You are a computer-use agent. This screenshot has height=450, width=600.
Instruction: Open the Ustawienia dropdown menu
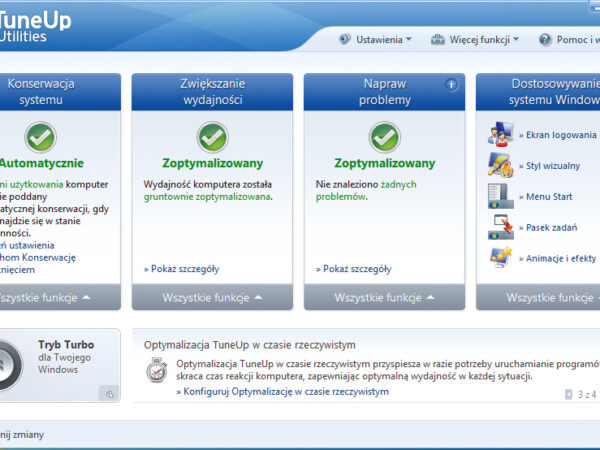[375, 40]
